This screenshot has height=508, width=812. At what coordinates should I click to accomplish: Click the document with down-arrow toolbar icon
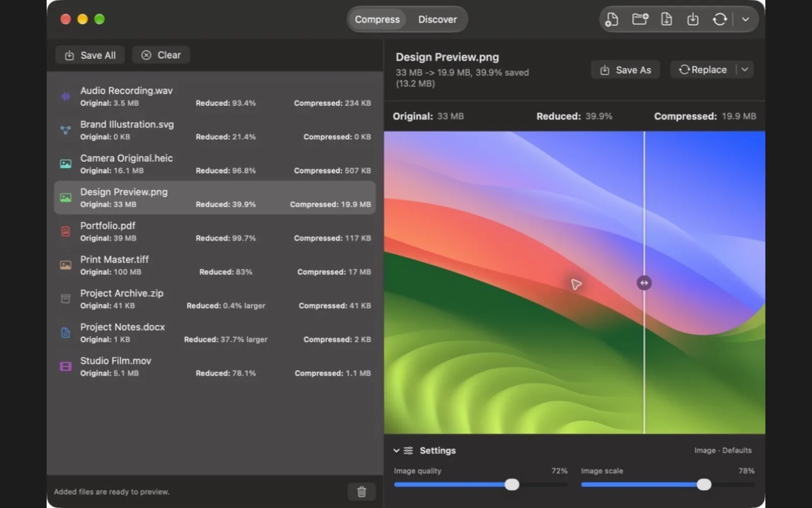[666, 19]
